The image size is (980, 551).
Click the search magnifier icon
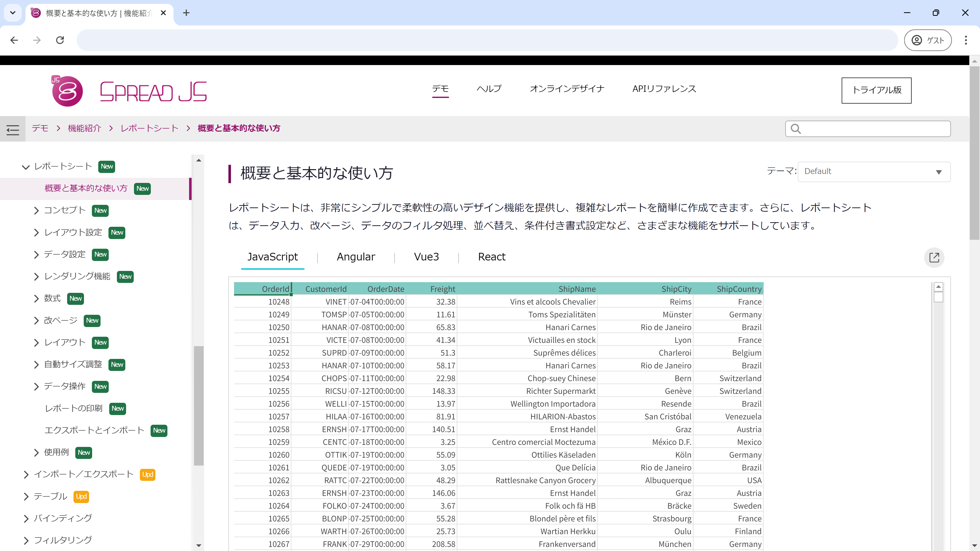(795, 129)
